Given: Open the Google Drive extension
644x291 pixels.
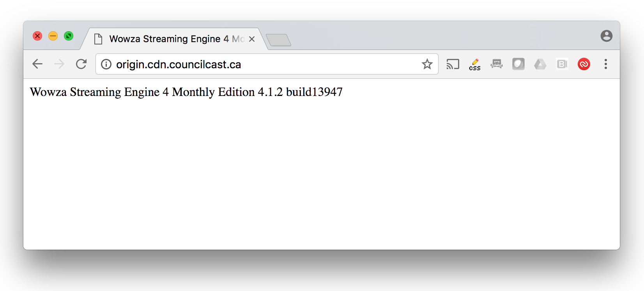Looking at the screenshot, I should (540, 64).
